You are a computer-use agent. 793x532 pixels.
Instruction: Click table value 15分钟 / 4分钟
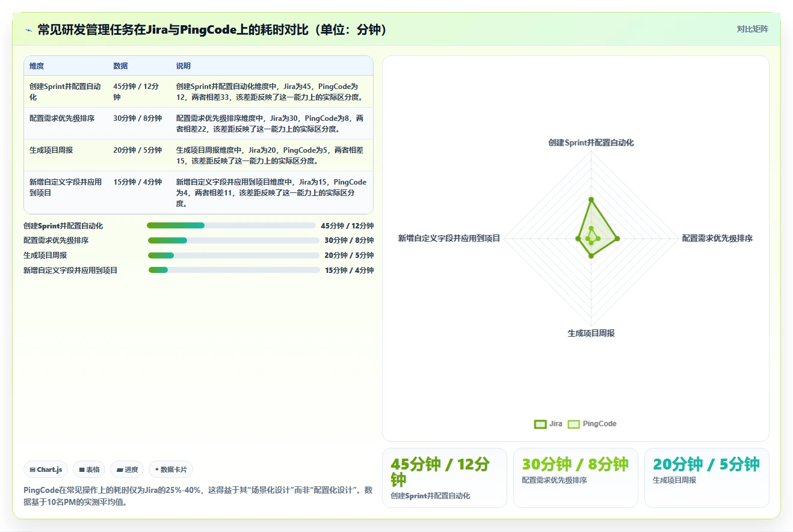[x=137, y=182]
